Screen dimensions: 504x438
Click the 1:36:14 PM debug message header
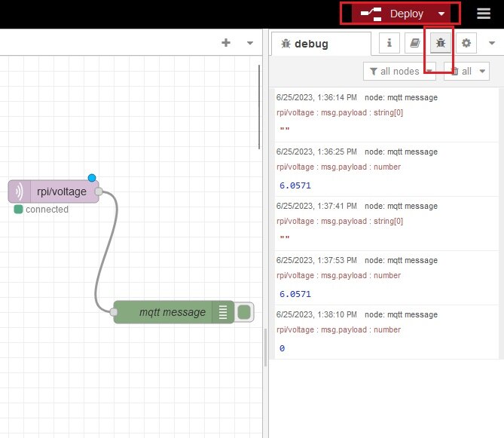coord(357,97)
